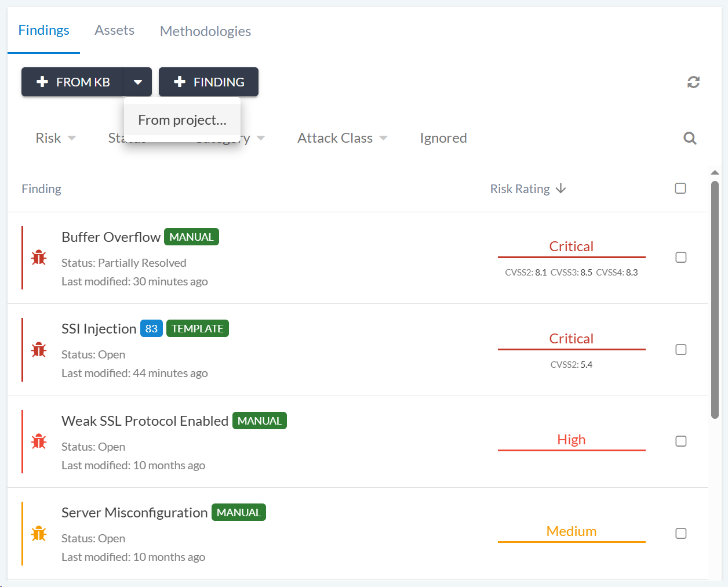Open the Attack Class filter dropdown

coord(342,138)
